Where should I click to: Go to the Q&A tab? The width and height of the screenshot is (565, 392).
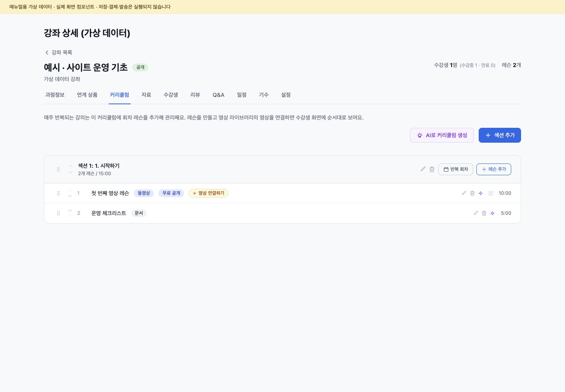[x=219, y=95]
